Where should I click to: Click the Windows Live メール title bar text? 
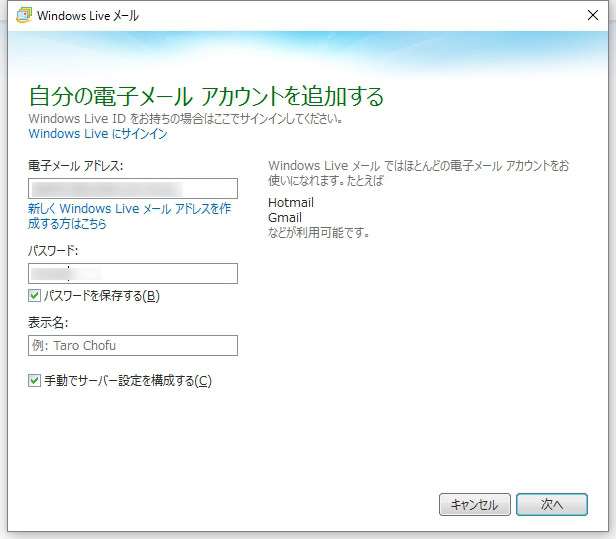tap(88, 16)
